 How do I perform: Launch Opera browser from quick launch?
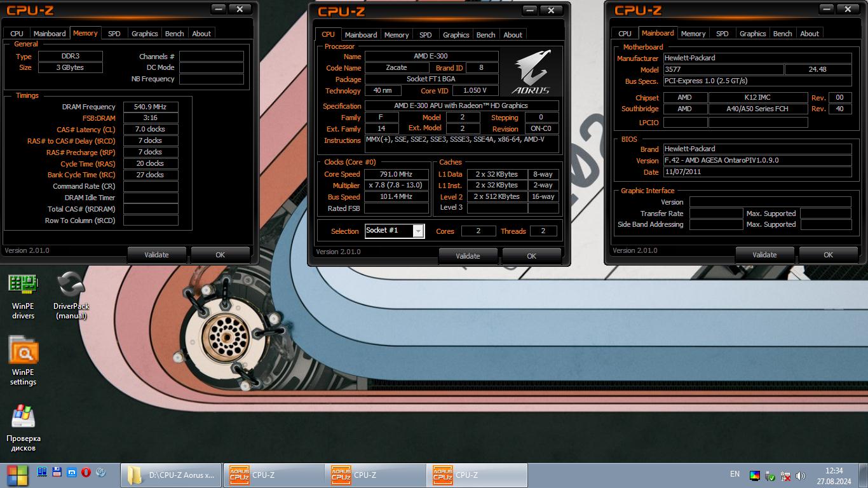(86, 472)
